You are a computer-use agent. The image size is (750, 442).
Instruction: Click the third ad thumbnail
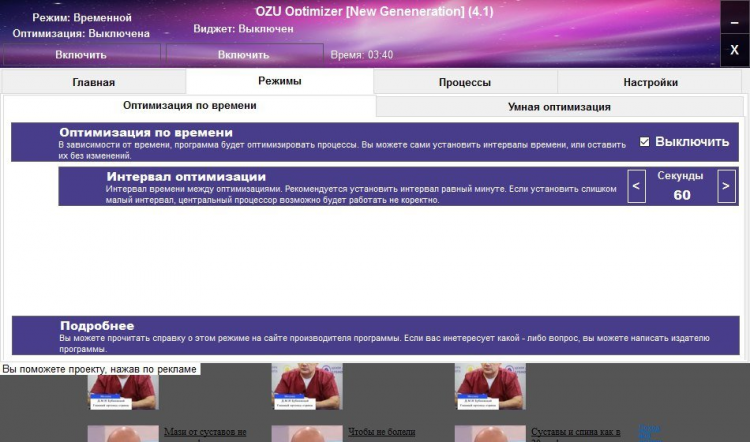pyautogui.click(x=490, y=386)
